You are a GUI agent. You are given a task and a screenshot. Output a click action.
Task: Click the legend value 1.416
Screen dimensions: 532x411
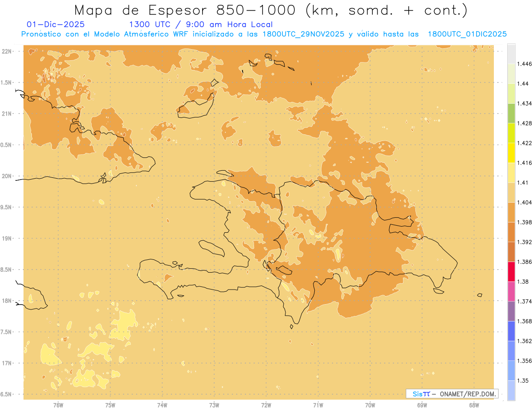pyautogui.click(x=524, y=163)
